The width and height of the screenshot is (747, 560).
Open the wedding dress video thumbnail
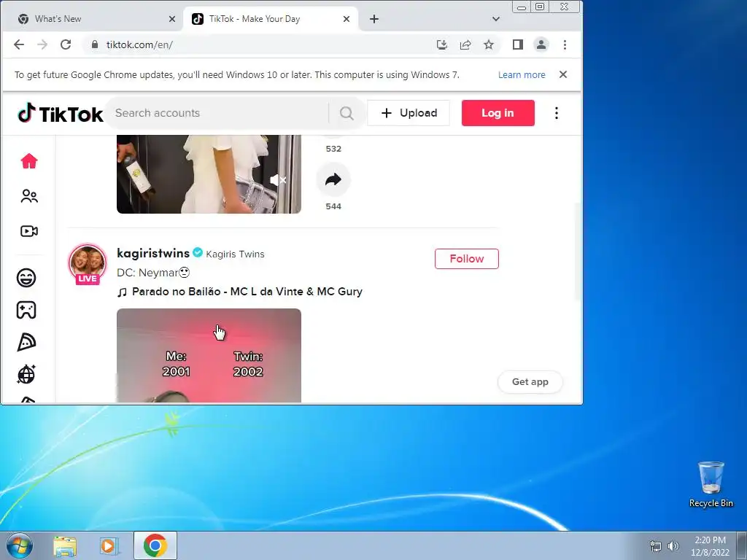point(209,174)
